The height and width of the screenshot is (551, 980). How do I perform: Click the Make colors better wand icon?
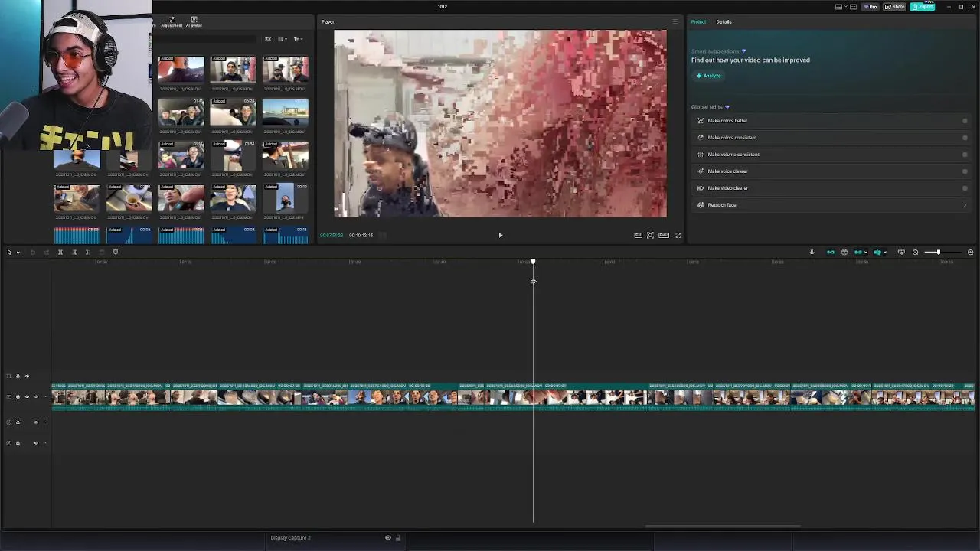pos(700,121)
